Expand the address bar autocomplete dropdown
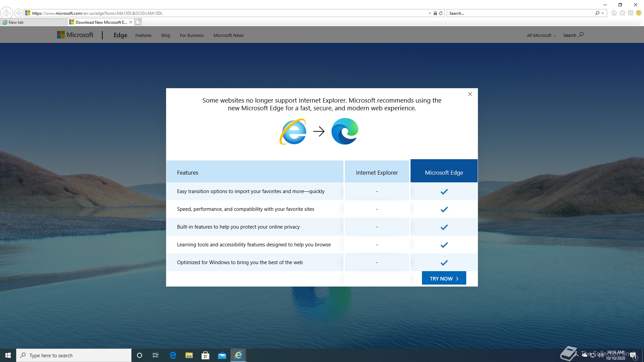644x362 pixels. pos(430,13)
